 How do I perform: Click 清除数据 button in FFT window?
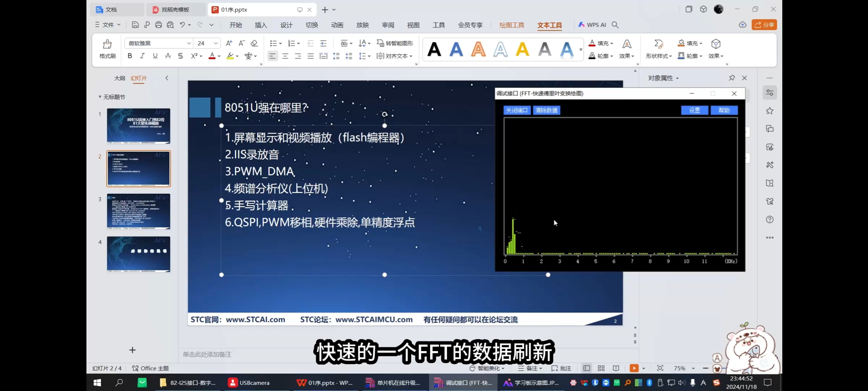546,110
